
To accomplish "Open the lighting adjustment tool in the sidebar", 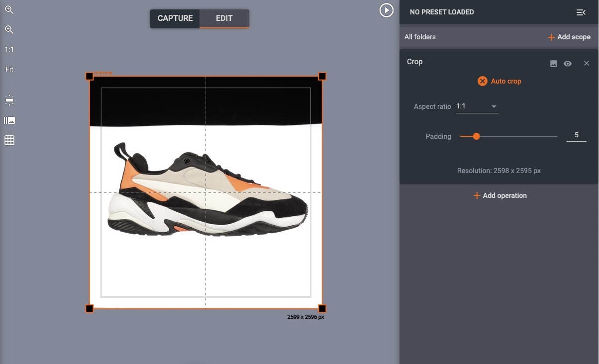I will coord(9,100).
